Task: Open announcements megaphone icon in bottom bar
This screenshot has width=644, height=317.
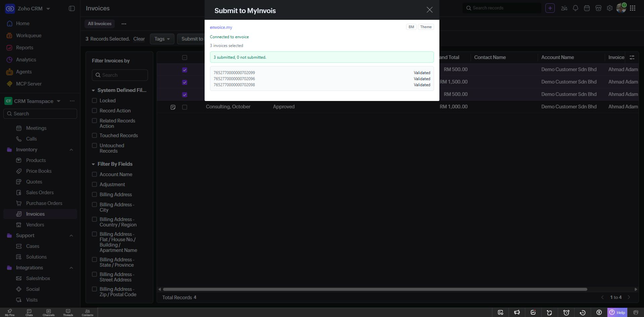Action: [x=517, y=313]
